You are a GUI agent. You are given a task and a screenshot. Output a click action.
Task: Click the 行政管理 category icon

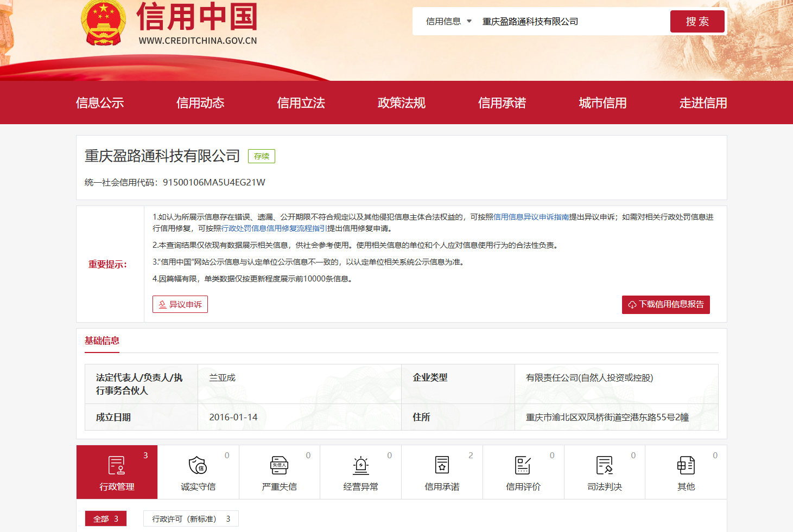point(117,465)
